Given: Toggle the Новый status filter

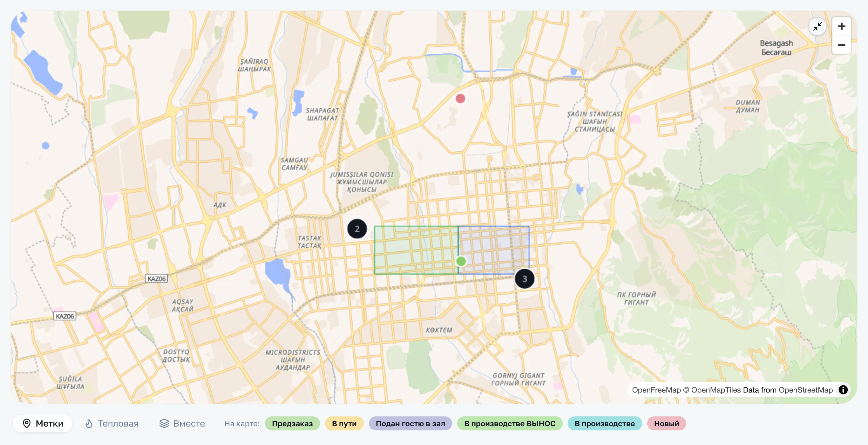Looking at the screenshot, I should (x=666, y=423).
